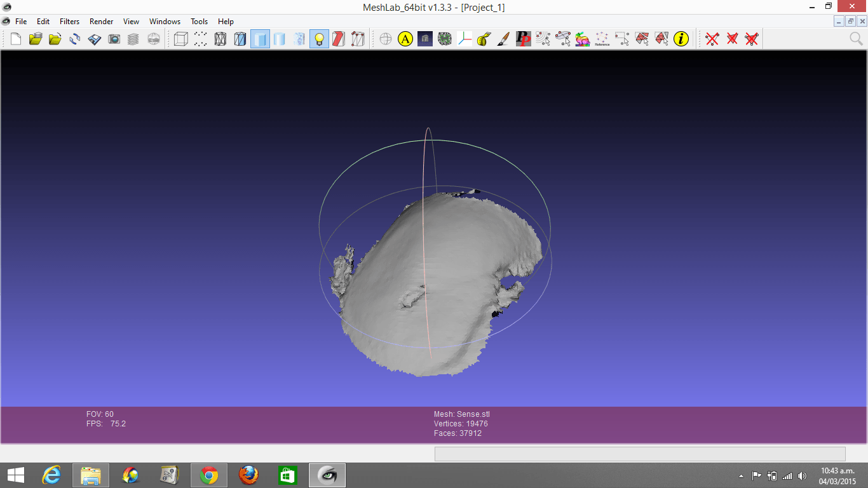868x488 pixels.
Task: Delete selected faces and vertices icon
Action: tap(752, 39)
